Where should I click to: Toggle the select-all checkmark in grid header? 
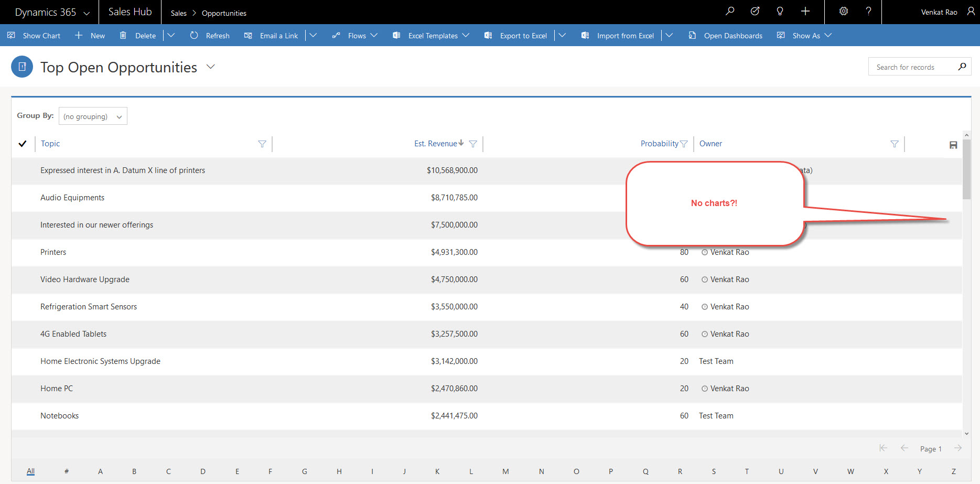click(x=23, y=144)
